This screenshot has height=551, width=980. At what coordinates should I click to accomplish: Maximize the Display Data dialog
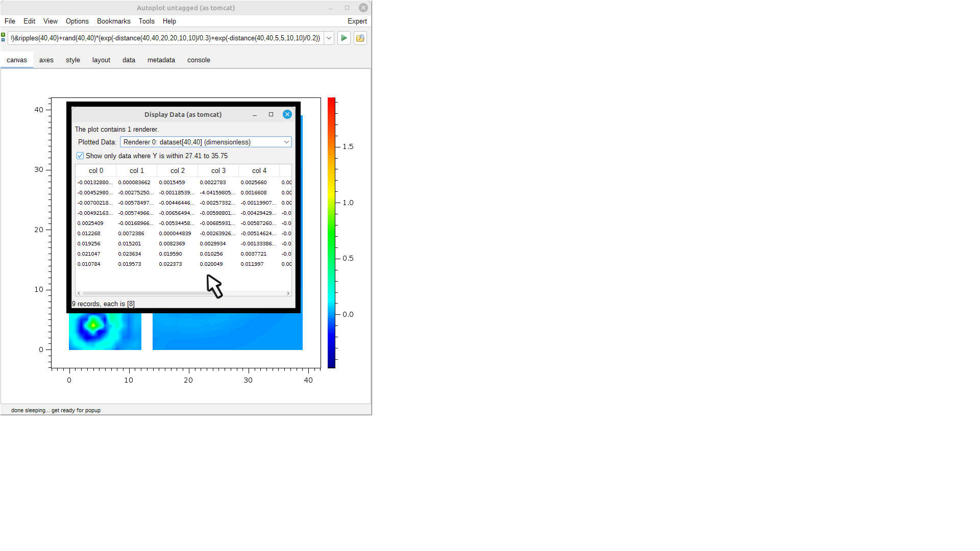(x=271, y=114)
